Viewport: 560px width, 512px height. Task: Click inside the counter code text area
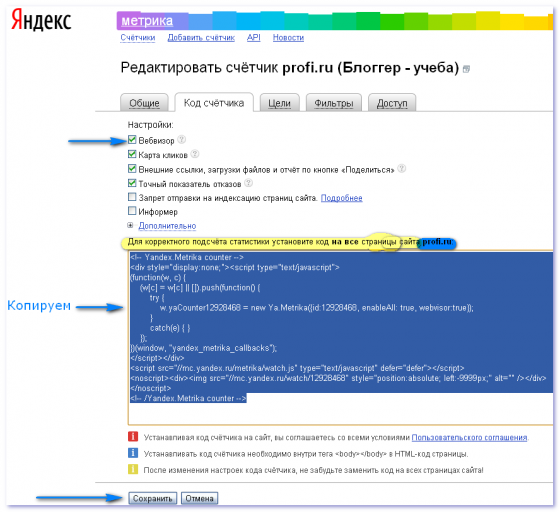point(340,337)
